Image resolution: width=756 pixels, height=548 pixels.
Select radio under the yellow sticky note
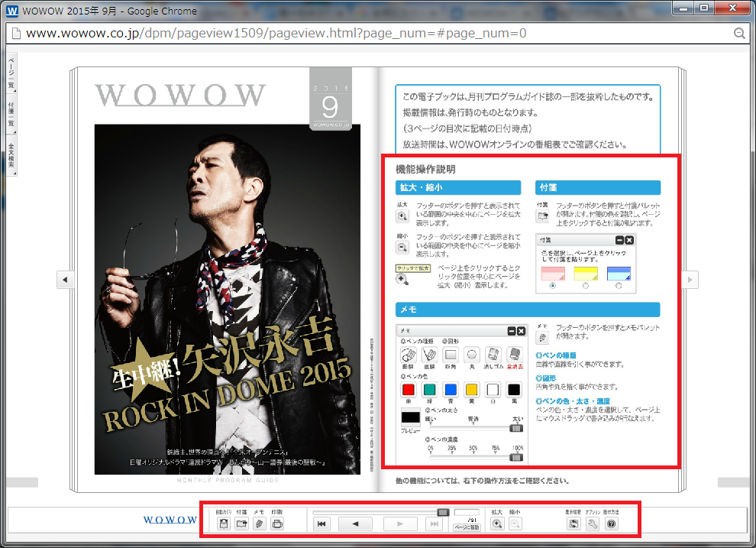pyautogui.click(x=585, y=286)
